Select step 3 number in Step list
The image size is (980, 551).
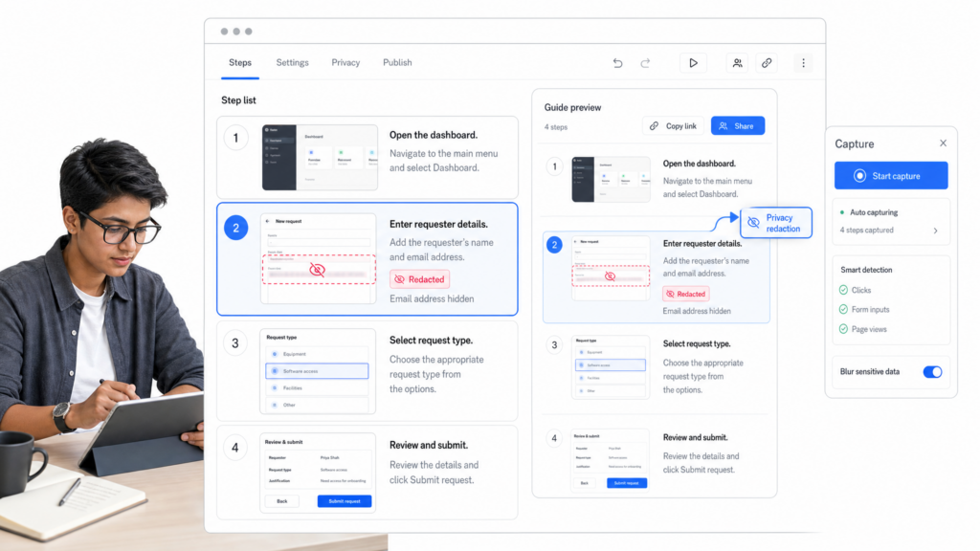[x=235, y=343]
